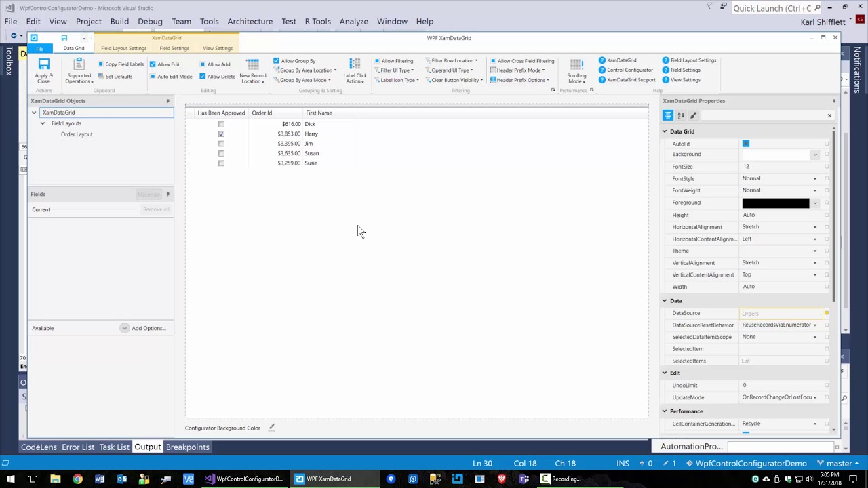
Task: Toggle Copy Field Labels checkbox
Action: pyautogui.click(x=101, y=64)
